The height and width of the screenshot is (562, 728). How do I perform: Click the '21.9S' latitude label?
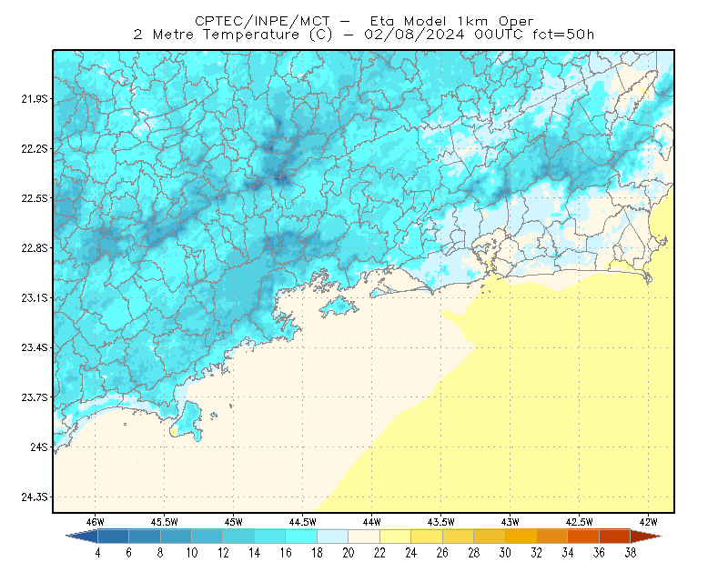pyautogui.click(x=35, y=98)
